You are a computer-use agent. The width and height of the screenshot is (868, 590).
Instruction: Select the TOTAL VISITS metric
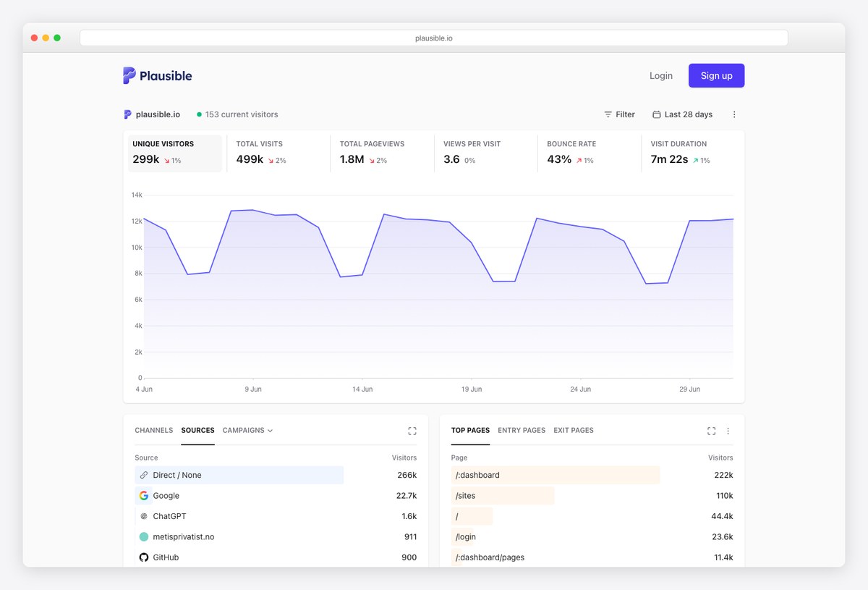(x=278, y=153)
